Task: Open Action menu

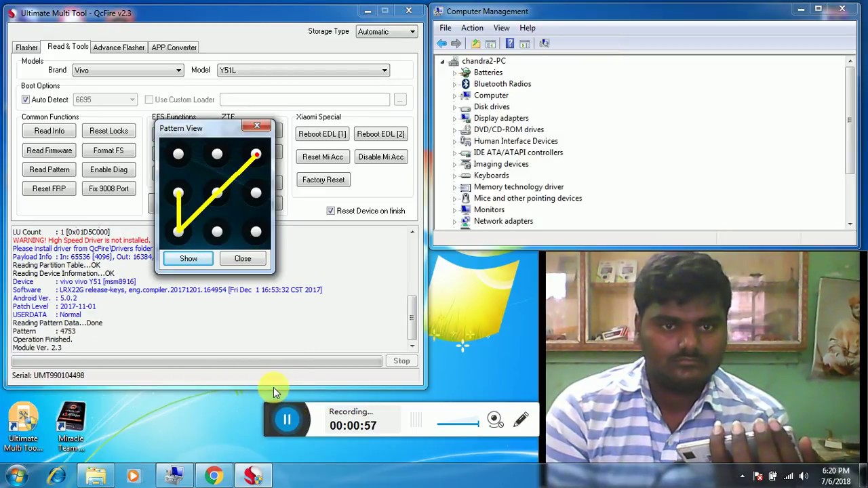Action: point(472,28)
